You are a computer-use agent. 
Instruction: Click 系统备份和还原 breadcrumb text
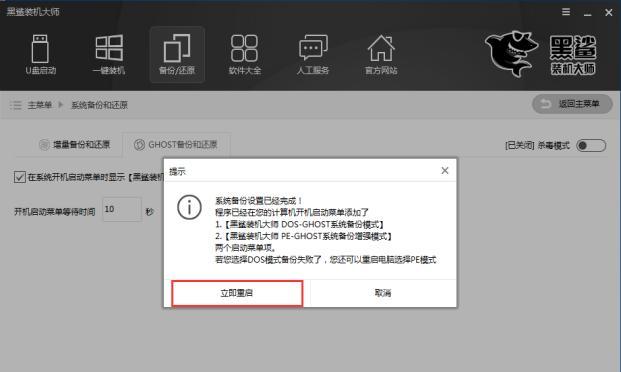(99, 105)
